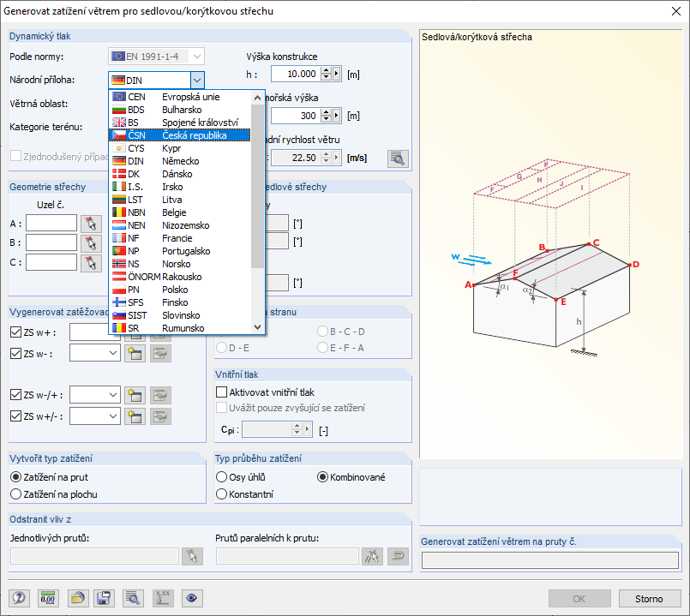Click structure height h spinner arrows
This screenshot has width=690, height=616.
[326, 74]
